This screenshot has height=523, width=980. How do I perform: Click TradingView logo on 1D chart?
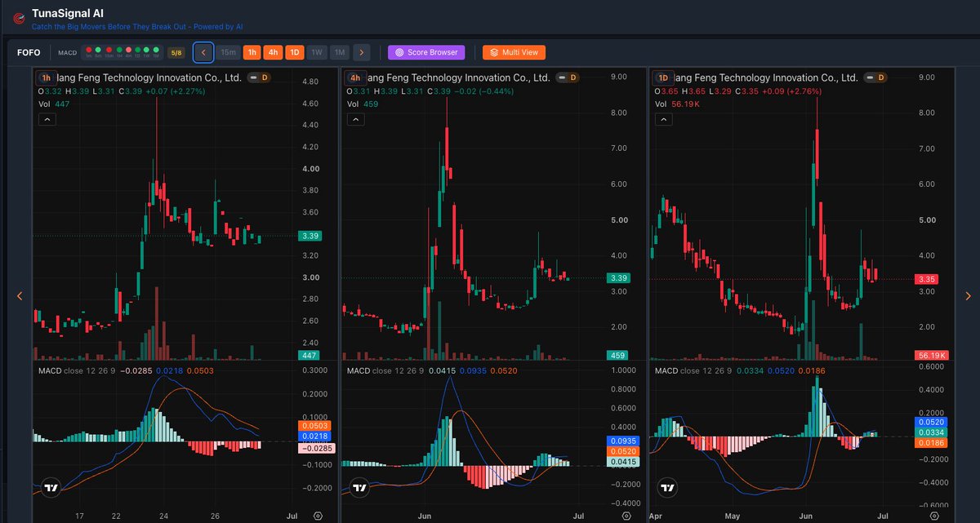pos(668,488)
